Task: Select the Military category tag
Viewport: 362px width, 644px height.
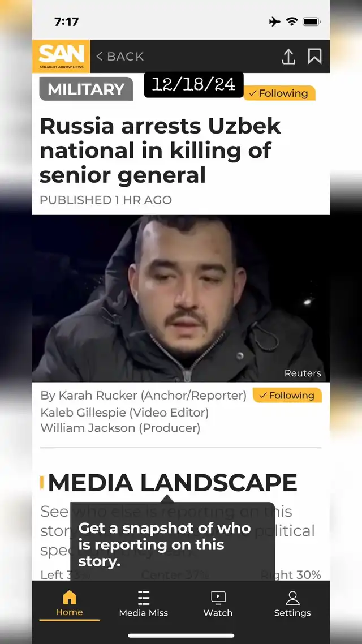Action: coord(86,89)
